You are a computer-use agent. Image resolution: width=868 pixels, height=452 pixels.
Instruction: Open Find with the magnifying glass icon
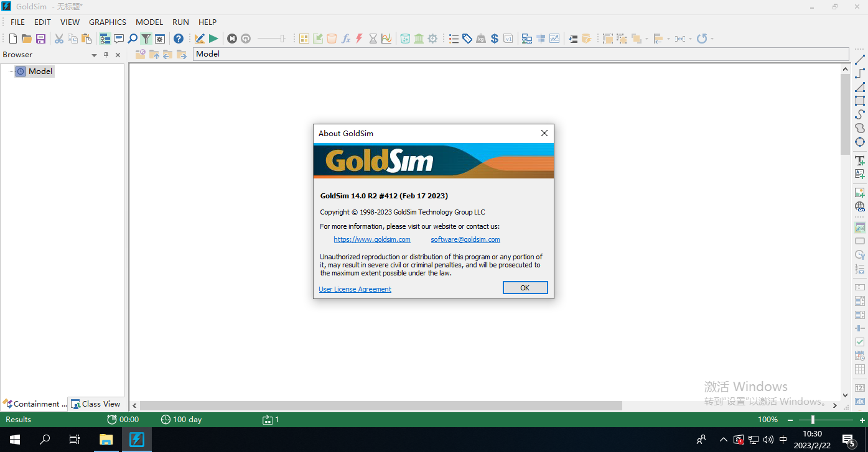(x=133, y=39)
